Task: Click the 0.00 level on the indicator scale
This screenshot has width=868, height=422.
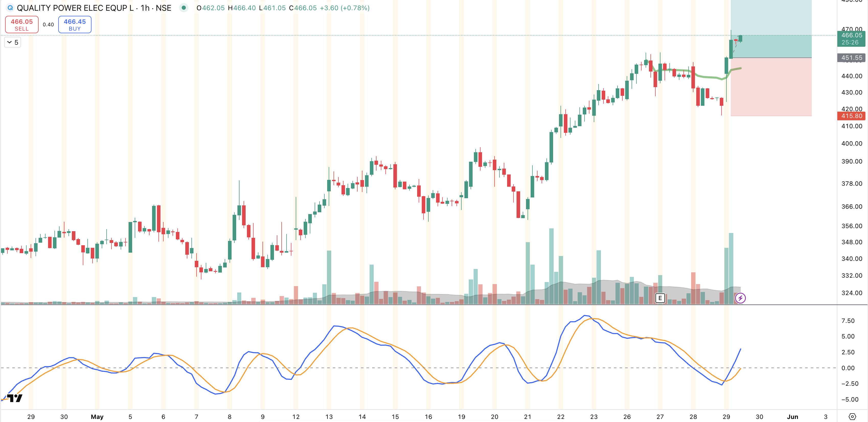Action: pos(848,368)
